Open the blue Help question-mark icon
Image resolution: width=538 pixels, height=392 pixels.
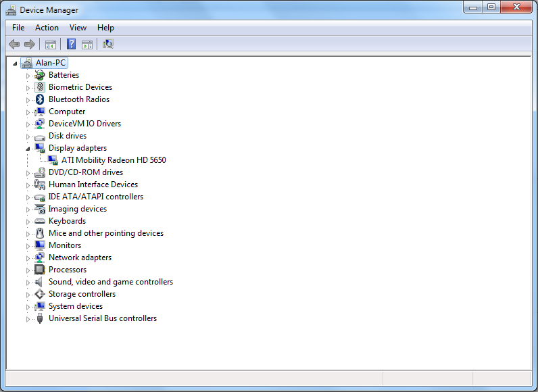click(71, 44)
